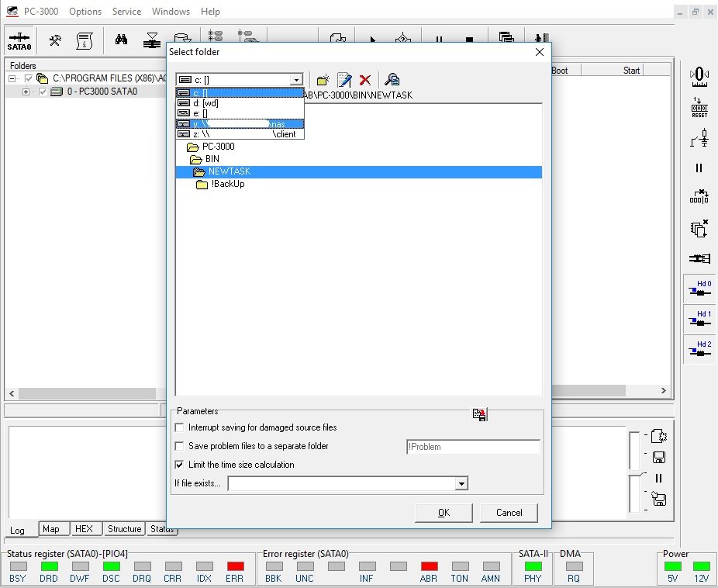
Task: Click the copy with X icon on sidebar
Action: (699, 228)
